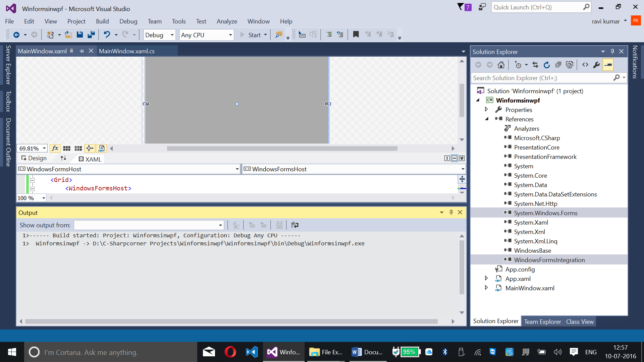The height and width of the screenshot is (362, 644).
Task: Open the Analyze menu
Action: (227, 21)
